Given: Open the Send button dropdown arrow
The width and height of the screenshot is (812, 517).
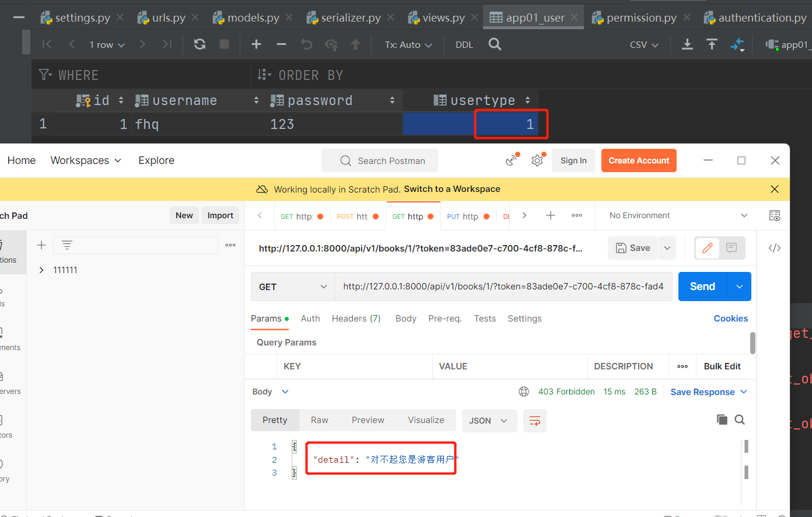Looking at the screenshot, I should [x=740, y=287].
